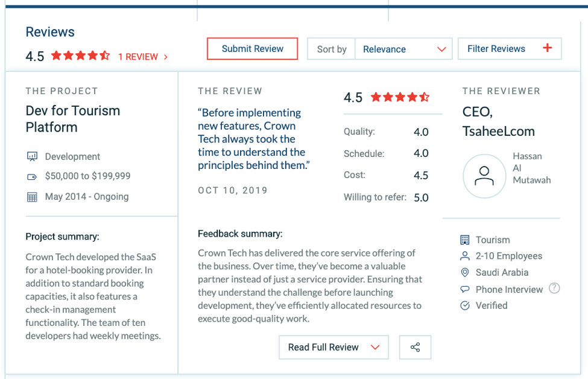The width and height of the screenshot is (588, 379).
Task: Click the reviewer avatar placeholder icon
Action: click(x=484, y=176)
